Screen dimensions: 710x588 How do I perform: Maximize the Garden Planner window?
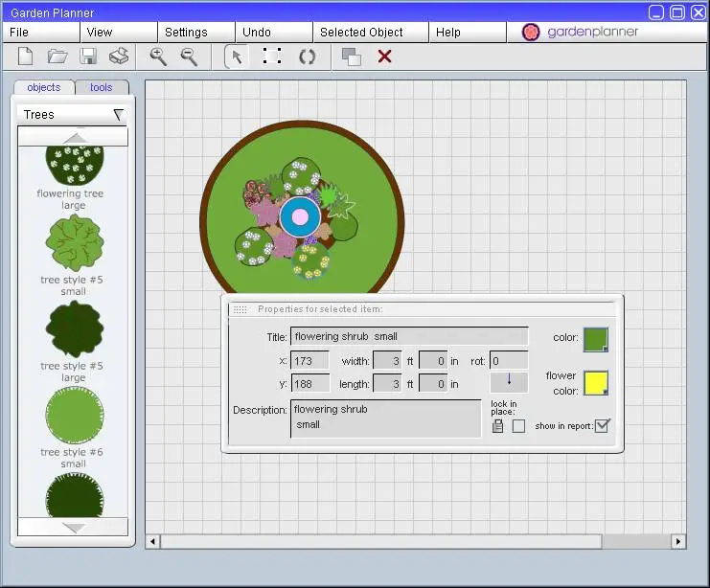click(x=677, y=12)
